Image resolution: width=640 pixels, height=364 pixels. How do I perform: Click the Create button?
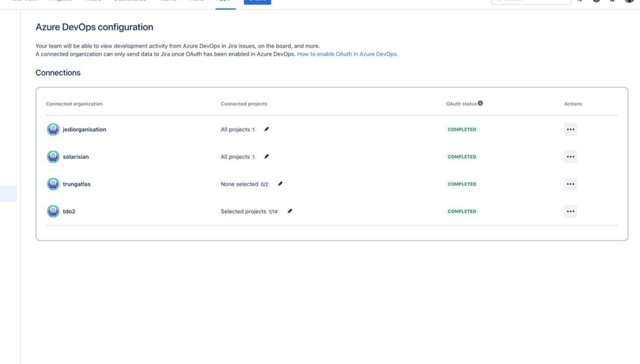[257, 1]
